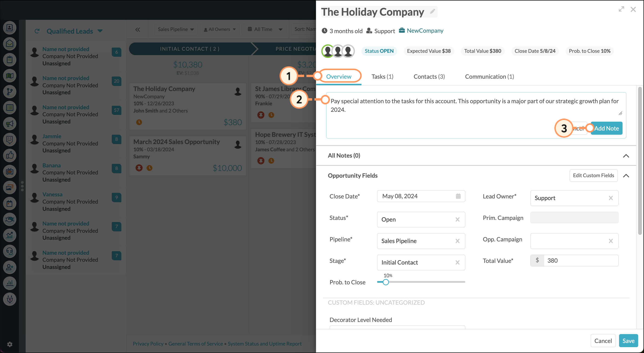Click the pencil icon beside The Holiday Company
This screenshot has height=353, width=644.
[x=432, y=11]
